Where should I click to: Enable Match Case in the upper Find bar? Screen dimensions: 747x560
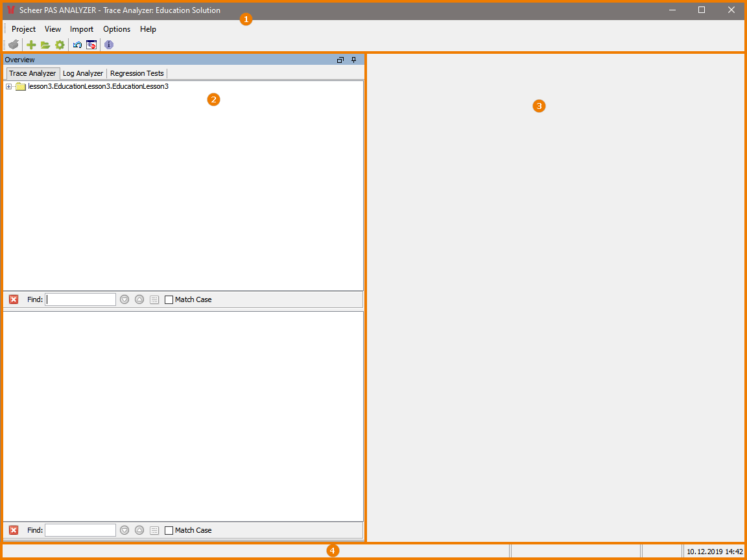[x=169, y=299]
